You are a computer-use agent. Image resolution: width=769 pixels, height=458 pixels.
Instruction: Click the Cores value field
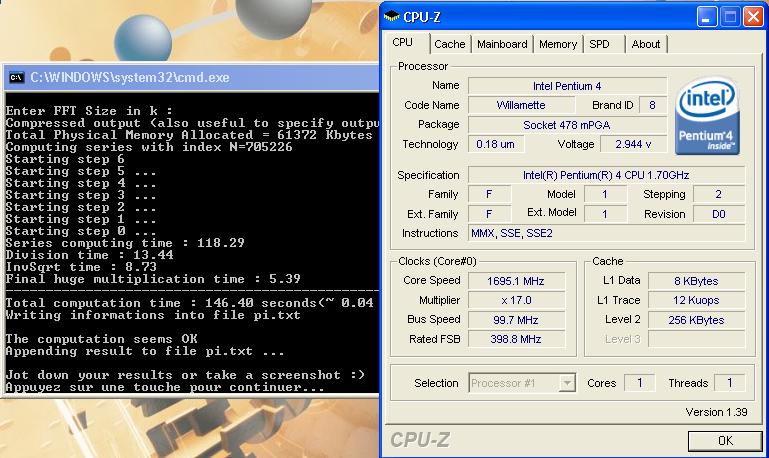(640, 383)
